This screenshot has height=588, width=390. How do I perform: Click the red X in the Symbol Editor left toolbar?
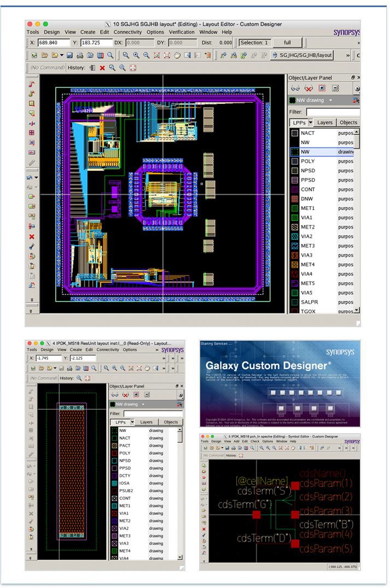(x=204, y=529)
